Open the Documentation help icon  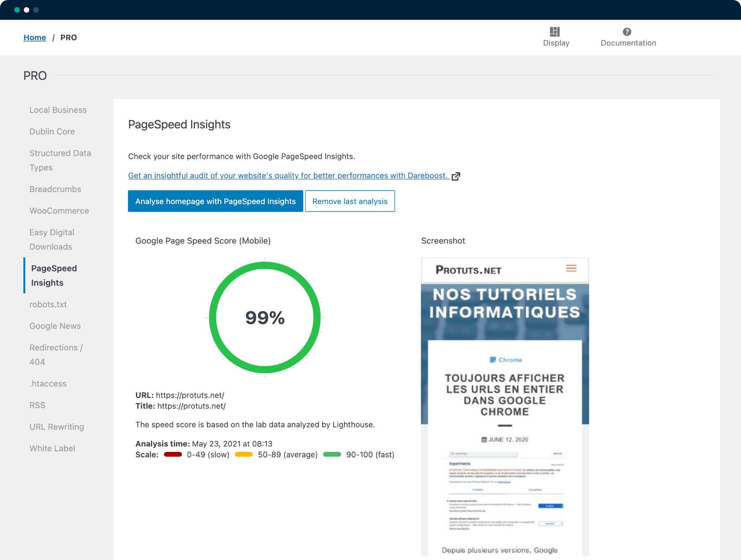coord(627,32)
